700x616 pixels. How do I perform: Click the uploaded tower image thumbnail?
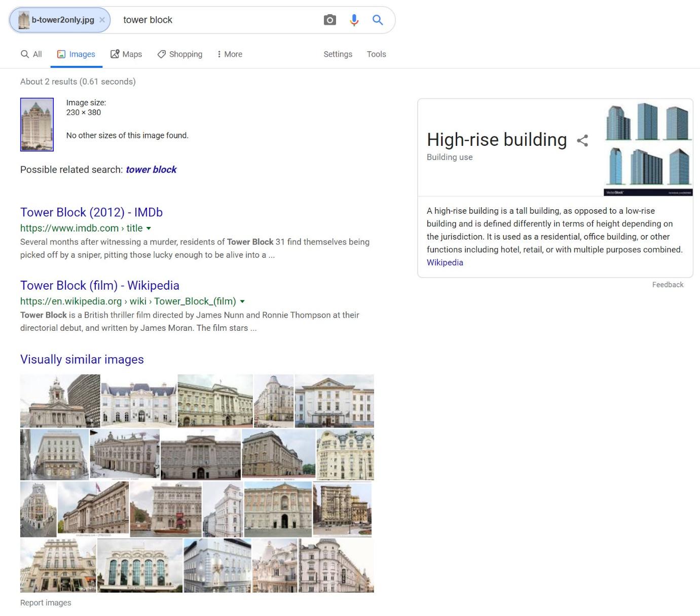click(x=37, y=125)
